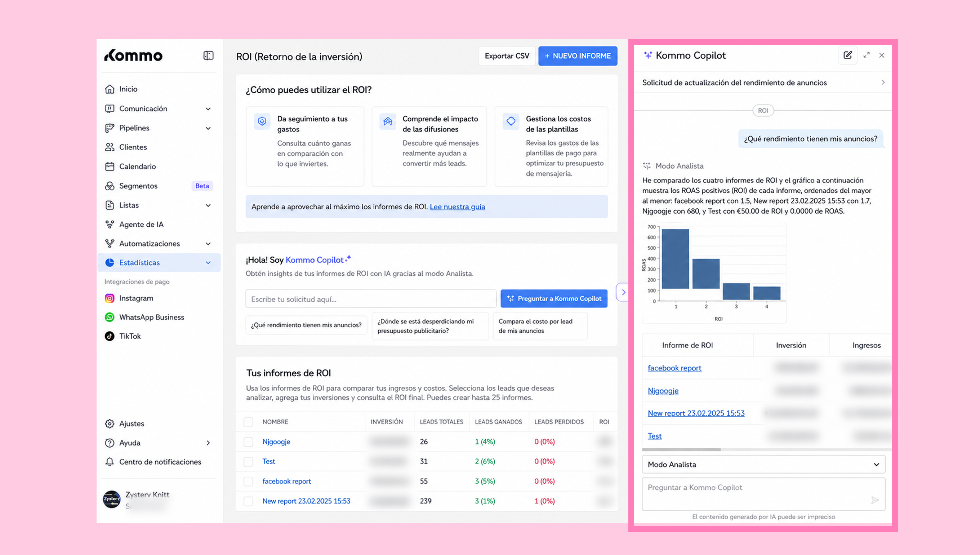The width and height of the screenshot is (980, 555).
Task: Click Preguntar a Kommo Copilot button
Action: point(554,298)
